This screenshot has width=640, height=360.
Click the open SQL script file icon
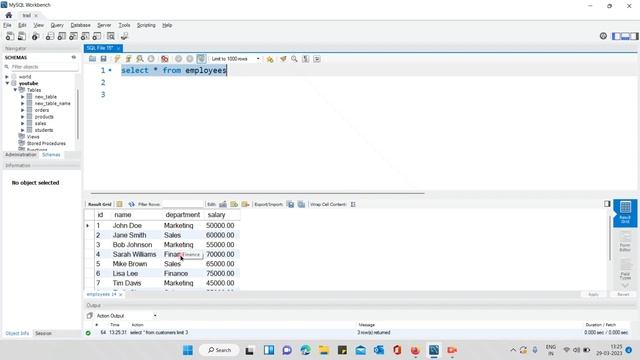(93, 59)
